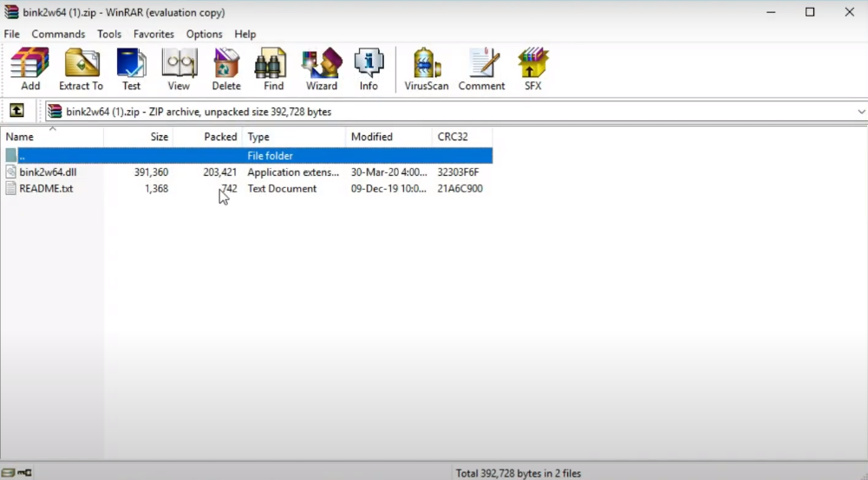Open the Tools menu
Screen dimensions: 868x480
click(109, 35)
